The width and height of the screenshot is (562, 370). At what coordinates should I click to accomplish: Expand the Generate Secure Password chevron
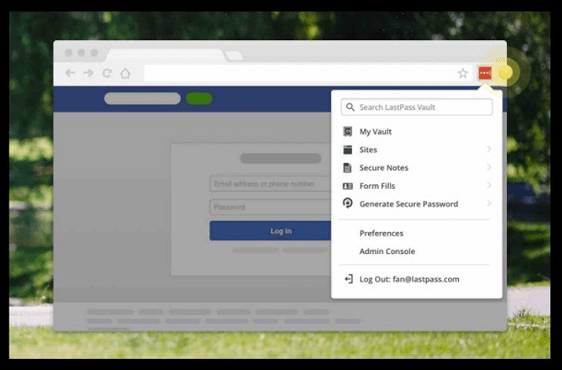click(x=489, y=203)
